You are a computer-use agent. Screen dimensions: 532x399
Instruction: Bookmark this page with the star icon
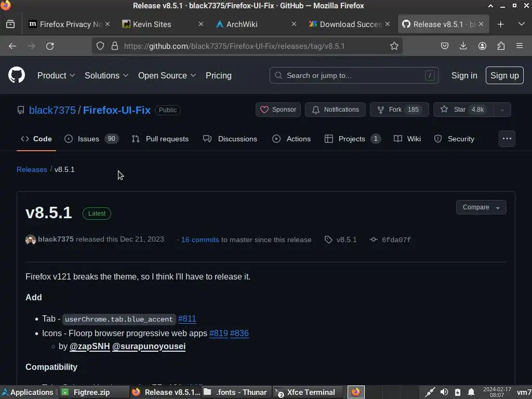(x=394, y=46)
